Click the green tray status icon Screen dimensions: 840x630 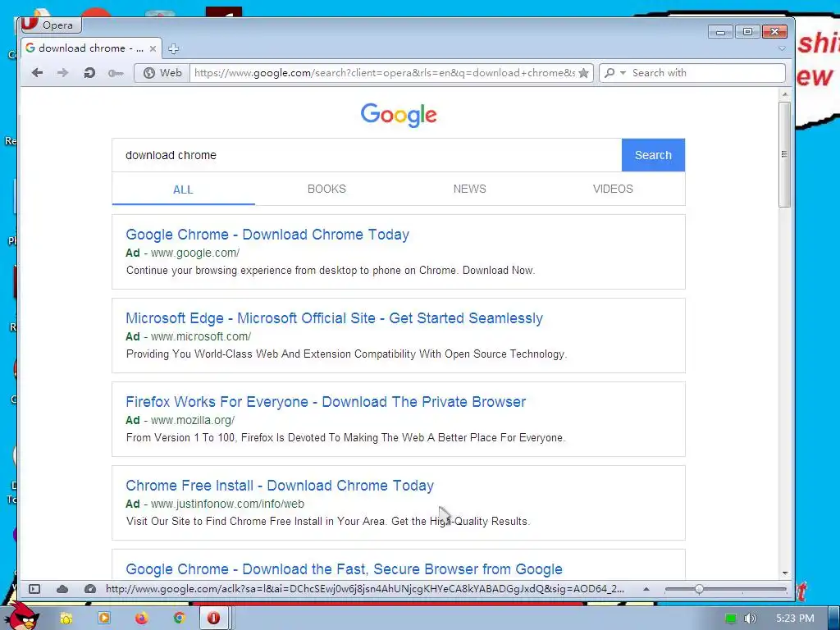(x=731, y=619)
